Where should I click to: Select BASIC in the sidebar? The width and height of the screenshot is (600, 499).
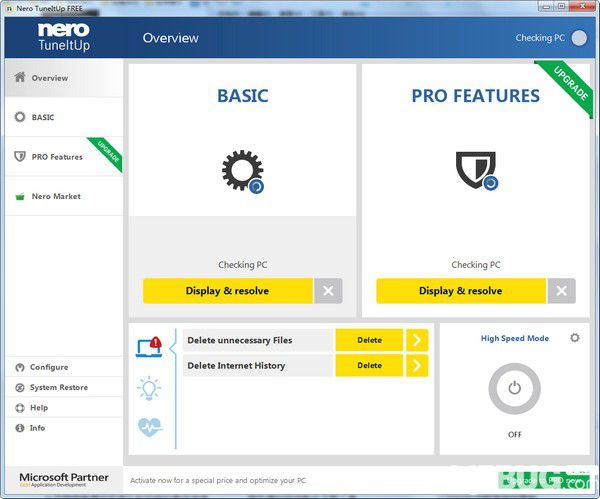click(x=64, y=117)
